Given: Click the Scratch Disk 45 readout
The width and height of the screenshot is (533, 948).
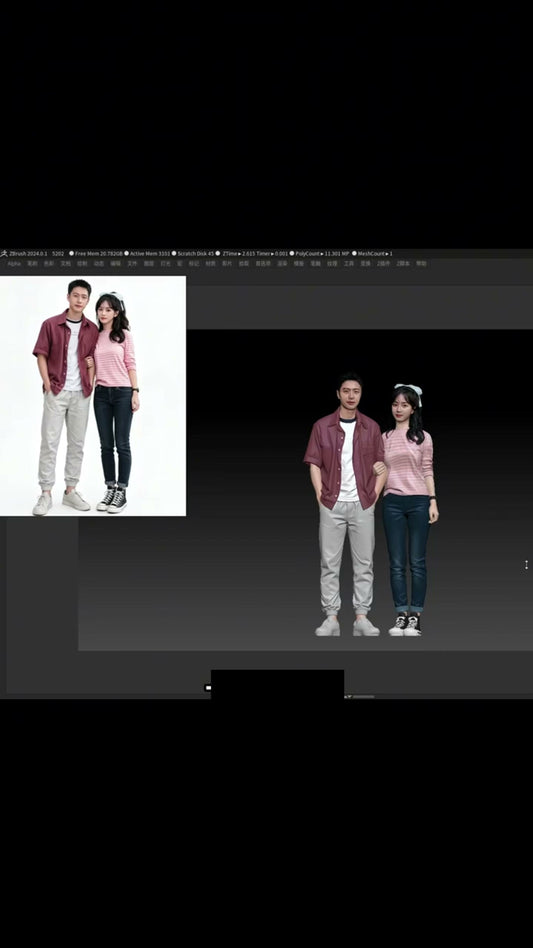Looking at the screenshot, I should [196, 253].
